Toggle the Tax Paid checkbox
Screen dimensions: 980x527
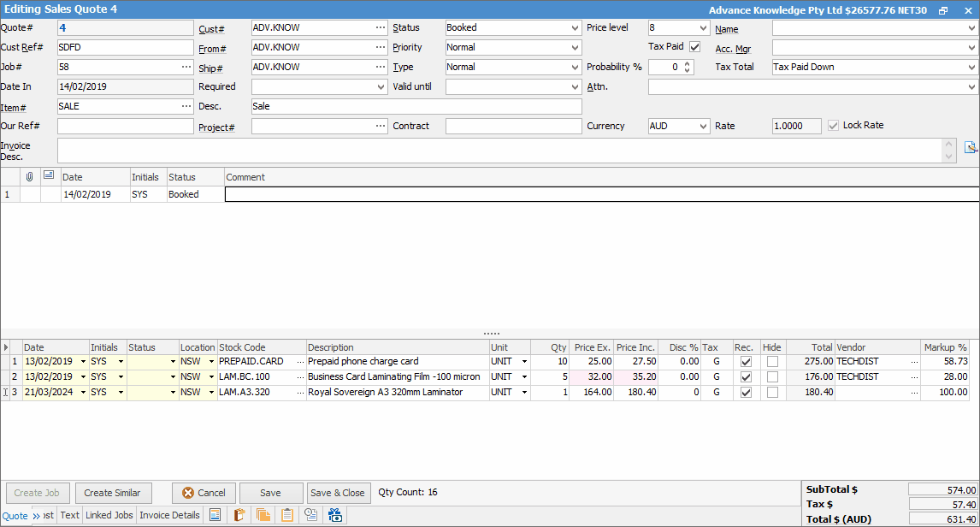click(694, 47)
